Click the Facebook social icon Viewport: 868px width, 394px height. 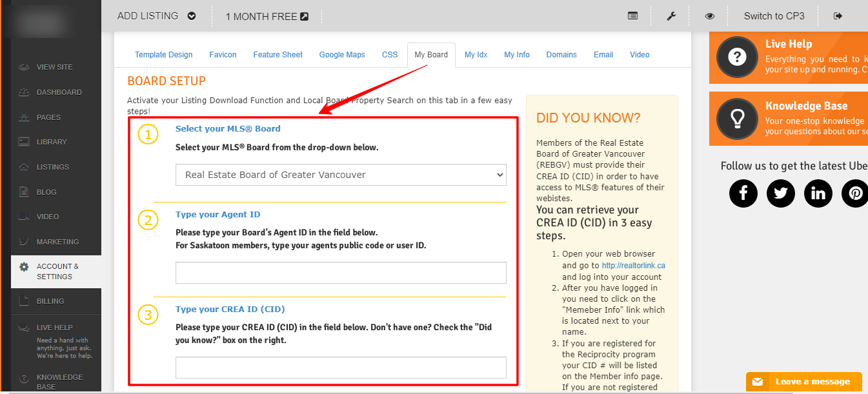743,193
